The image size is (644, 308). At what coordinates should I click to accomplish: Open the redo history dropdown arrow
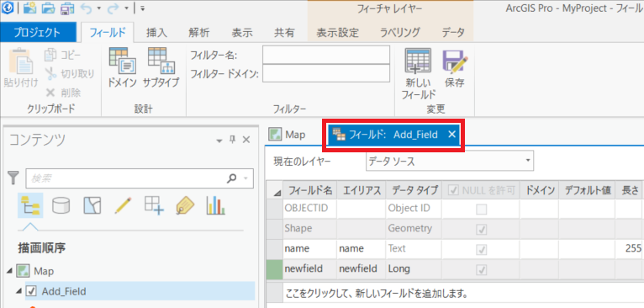pyautogui.click(x=126, y=8)
